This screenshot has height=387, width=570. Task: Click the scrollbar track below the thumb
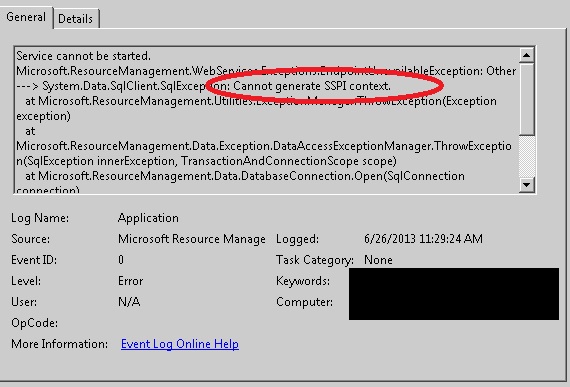[526, 156]
